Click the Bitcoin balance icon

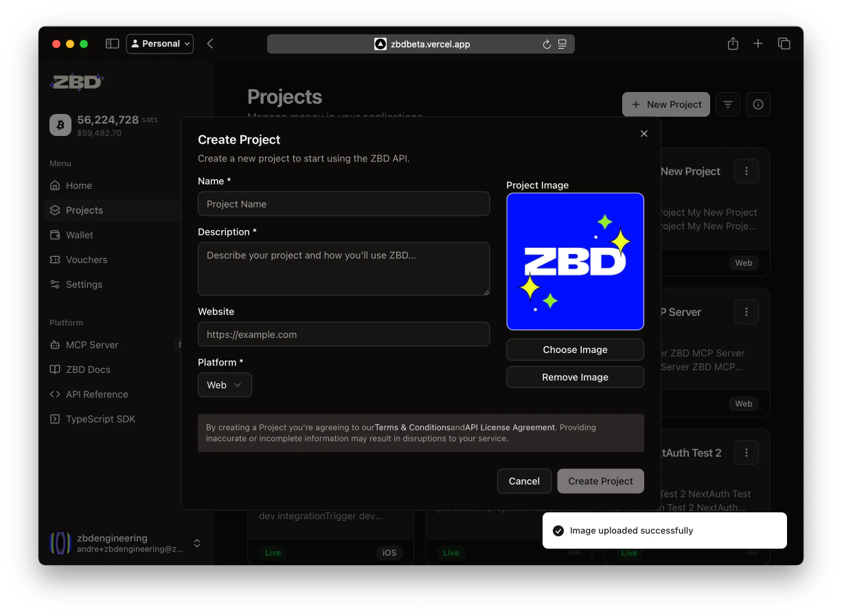(x=60, y=125)
